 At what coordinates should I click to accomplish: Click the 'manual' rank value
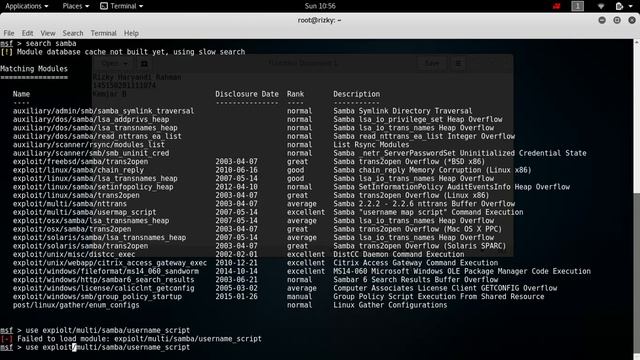[x=299, y=296]
